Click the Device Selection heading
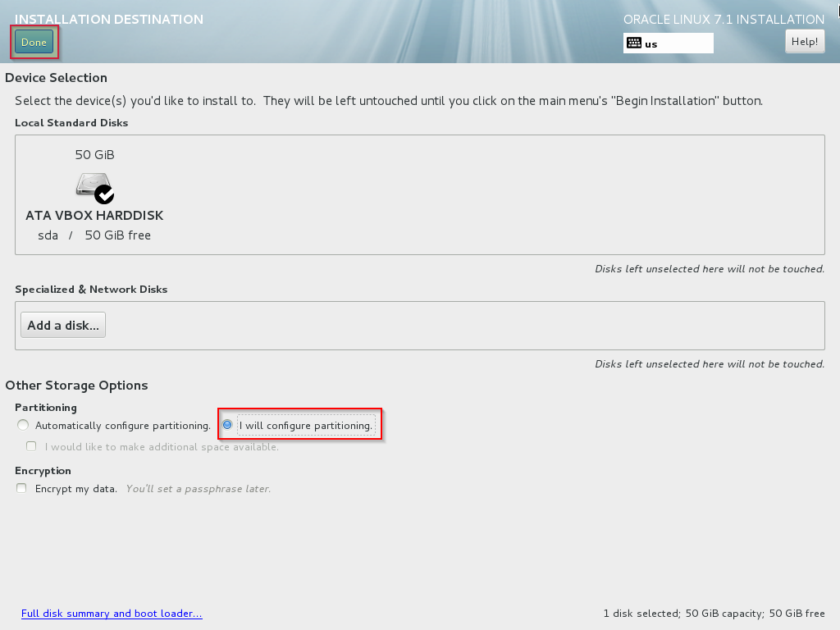840x630 pixels. click(x=57, y=78)
